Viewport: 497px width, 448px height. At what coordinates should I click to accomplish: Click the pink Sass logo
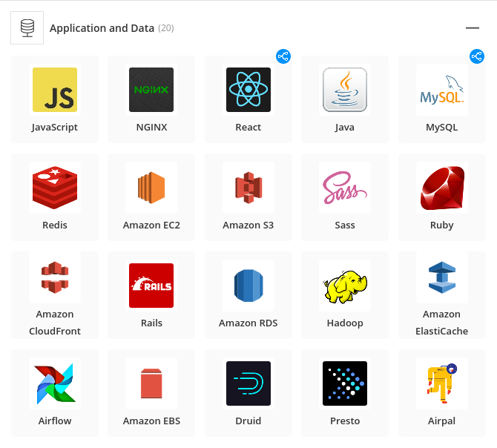(x=345, y=188)
